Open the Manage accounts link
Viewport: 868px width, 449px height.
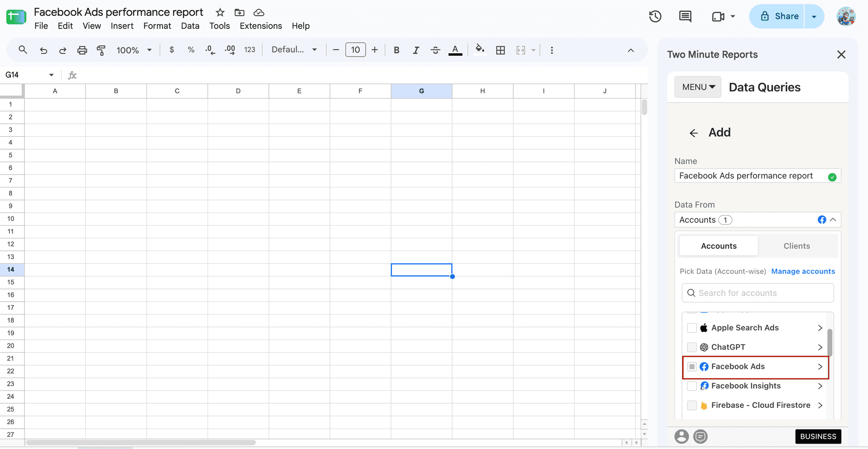click(803, 271)
